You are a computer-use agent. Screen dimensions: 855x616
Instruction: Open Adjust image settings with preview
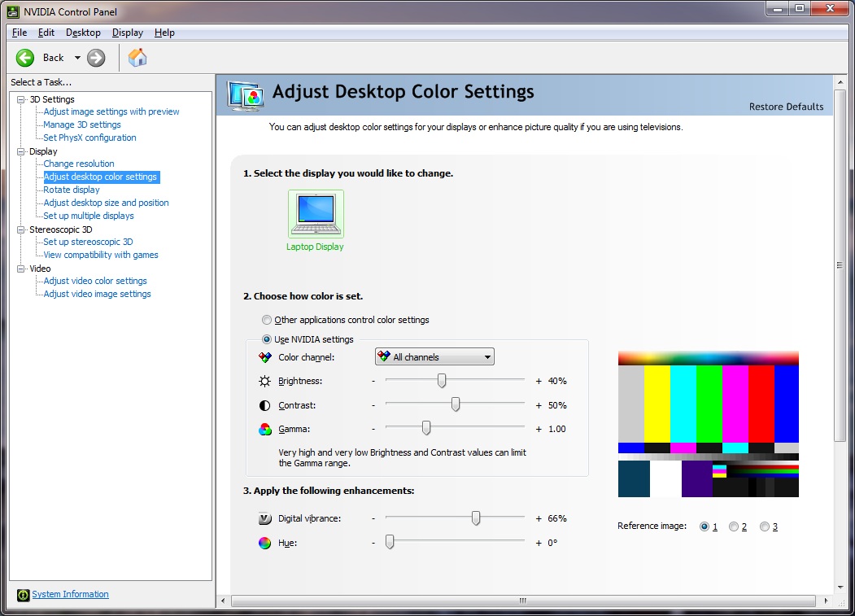(111, 111)
